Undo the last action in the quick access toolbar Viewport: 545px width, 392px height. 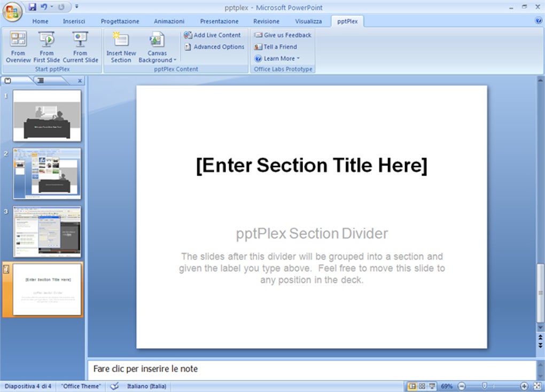tap(43, 7)
